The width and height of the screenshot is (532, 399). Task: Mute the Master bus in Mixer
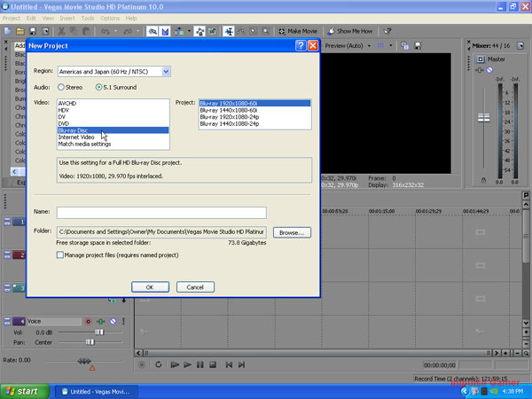click(489, 70)
